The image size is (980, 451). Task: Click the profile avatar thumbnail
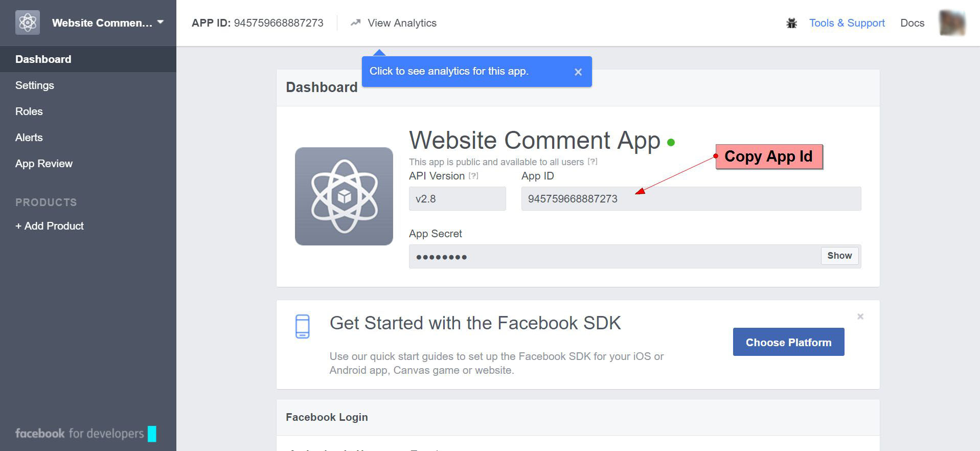[952, 23]
